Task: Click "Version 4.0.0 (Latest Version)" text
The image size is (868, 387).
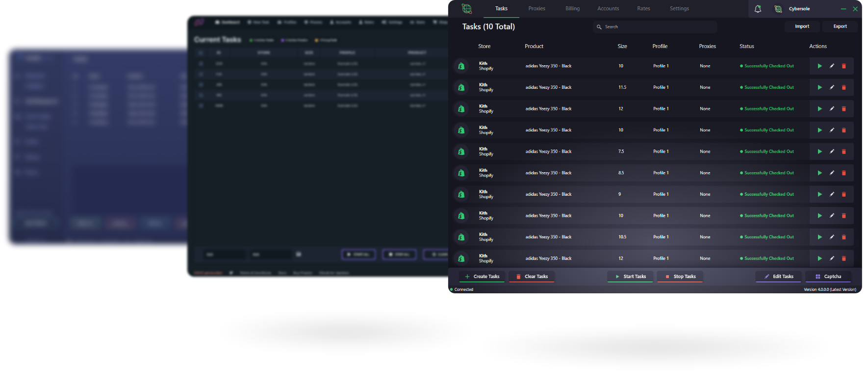Action: click(830, 289)
